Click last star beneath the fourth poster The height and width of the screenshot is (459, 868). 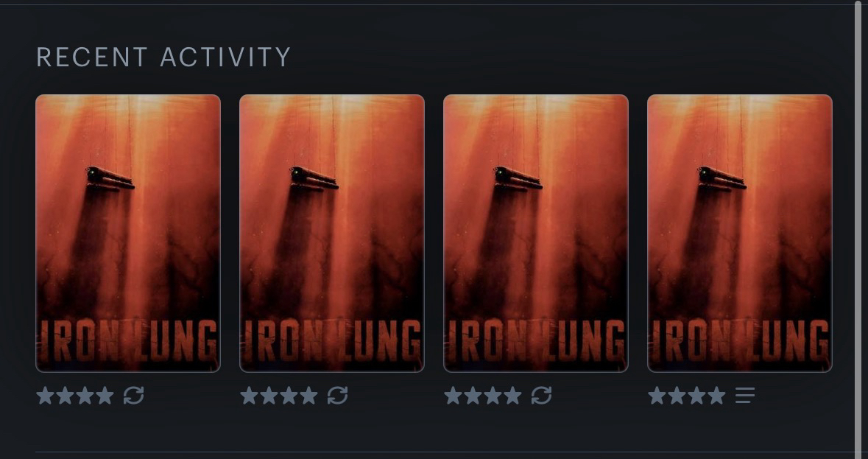coord(717,396)
